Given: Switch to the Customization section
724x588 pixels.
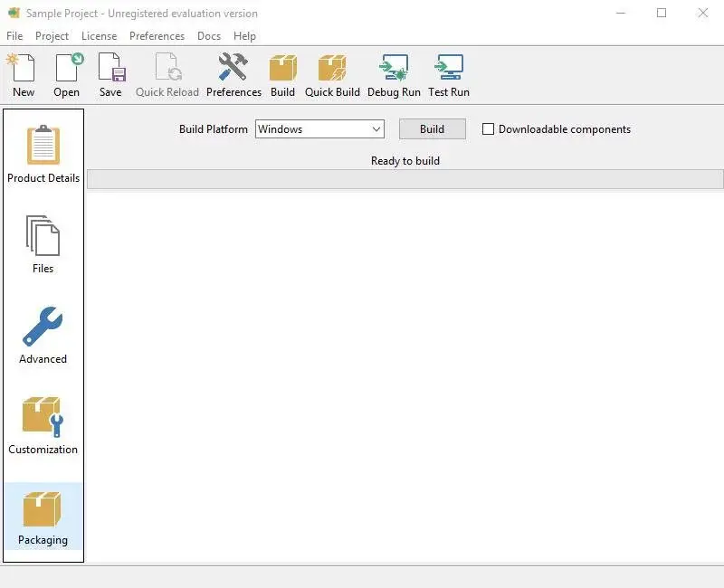Looking at the screenshot, I should (x=43, y=426).
